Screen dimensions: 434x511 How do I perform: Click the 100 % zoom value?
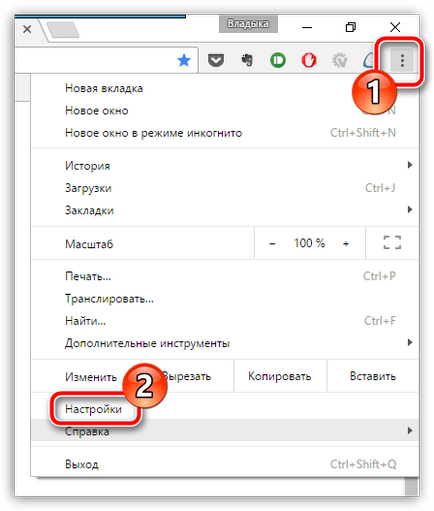[309, 243]
